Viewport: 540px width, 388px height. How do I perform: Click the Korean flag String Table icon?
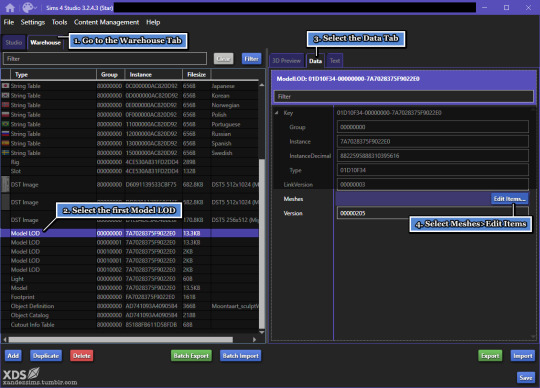(x=6, y=95)
